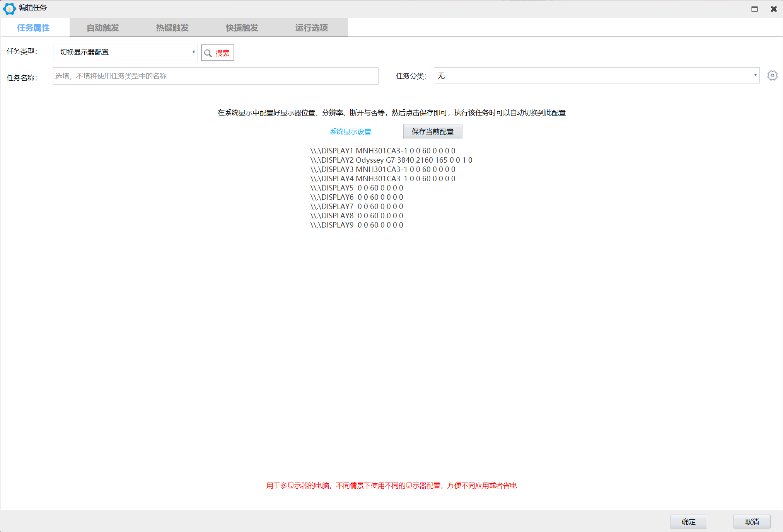Click the 确定 button
The height and width of the screenshot is (532, 783).
click(x=688, y=522)
